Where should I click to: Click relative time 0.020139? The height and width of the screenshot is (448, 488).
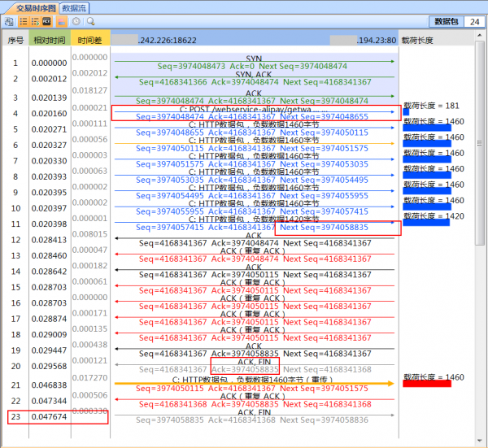(x=49, y=98)
